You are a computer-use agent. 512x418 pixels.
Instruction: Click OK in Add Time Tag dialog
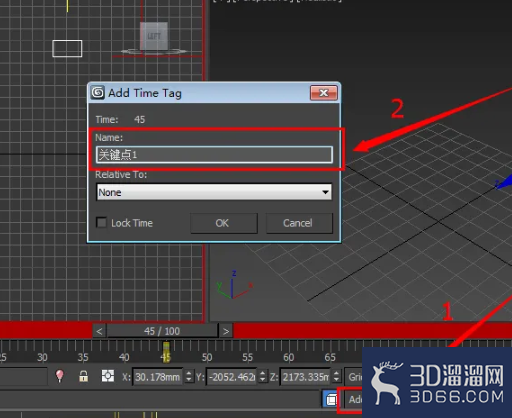224,223
